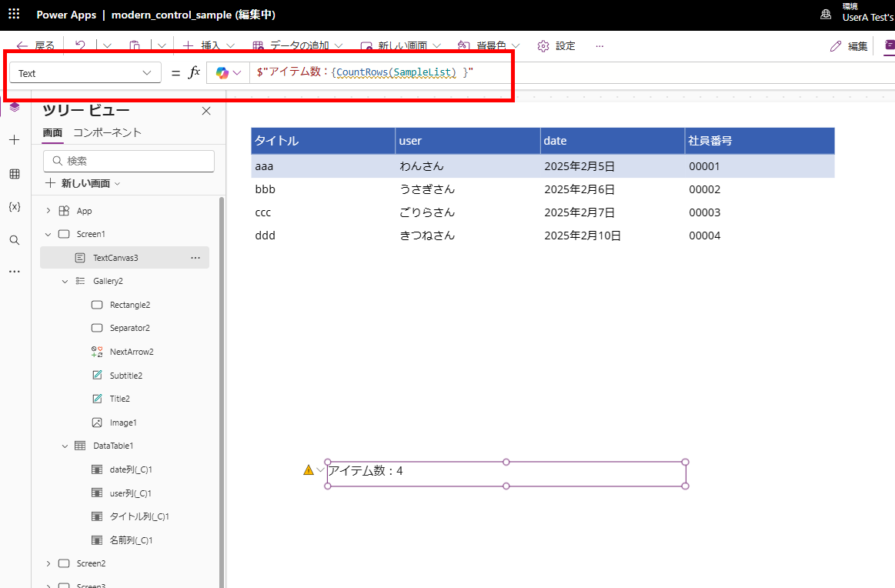Open the variables {x} panel
Screen dimensions: 895x588
14,208
